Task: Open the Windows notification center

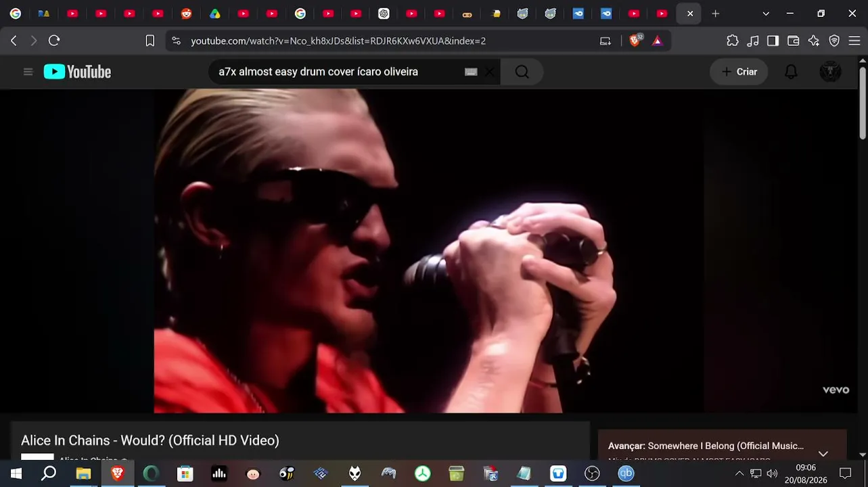Action: point(845,473)
